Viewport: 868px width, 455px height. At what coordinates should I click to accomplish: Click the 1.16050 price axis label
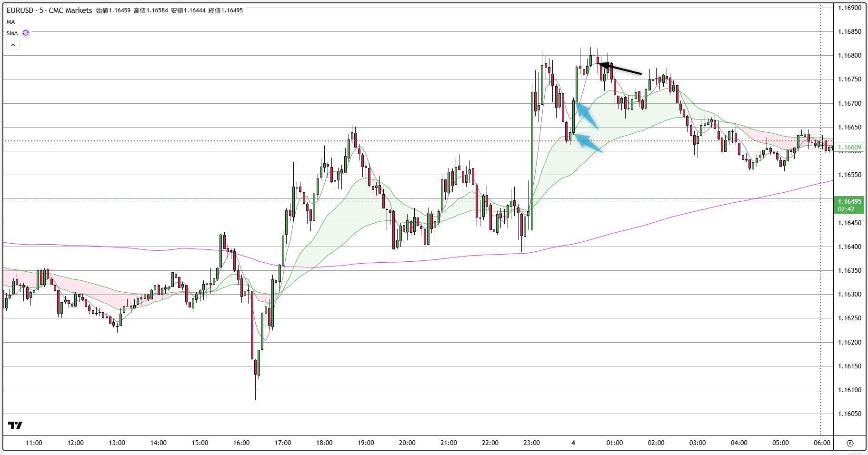click(850, 414)
